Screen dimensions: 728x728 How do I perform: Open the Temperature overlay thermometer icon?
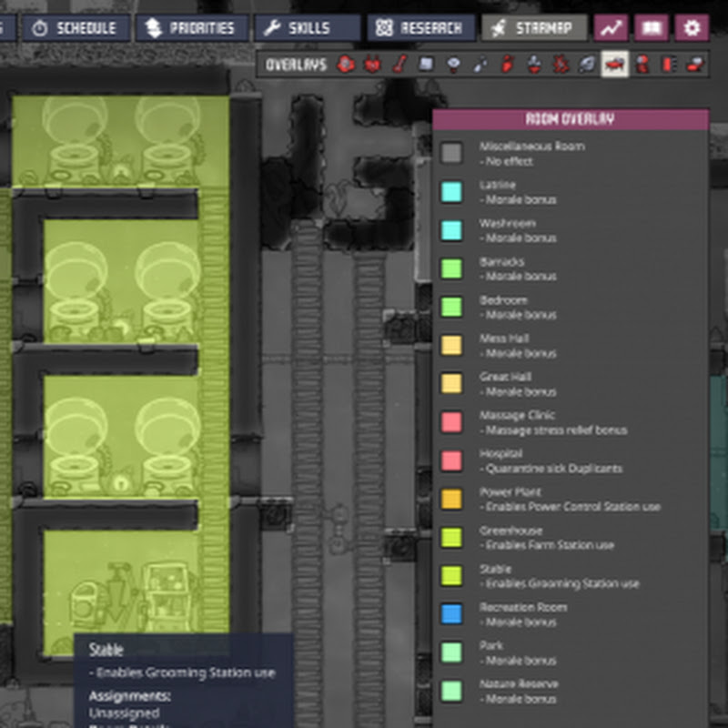(399, 65)
